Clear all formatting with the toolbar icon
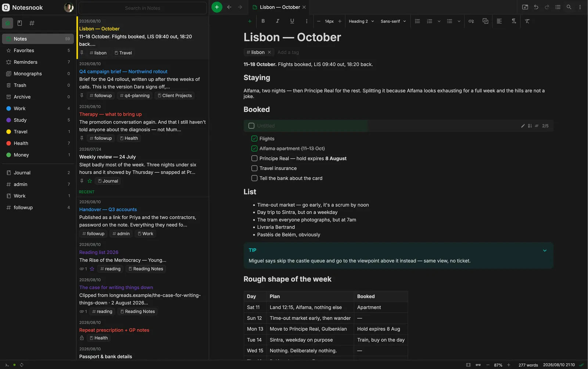588x369 pixels. [x=527, y=21]
